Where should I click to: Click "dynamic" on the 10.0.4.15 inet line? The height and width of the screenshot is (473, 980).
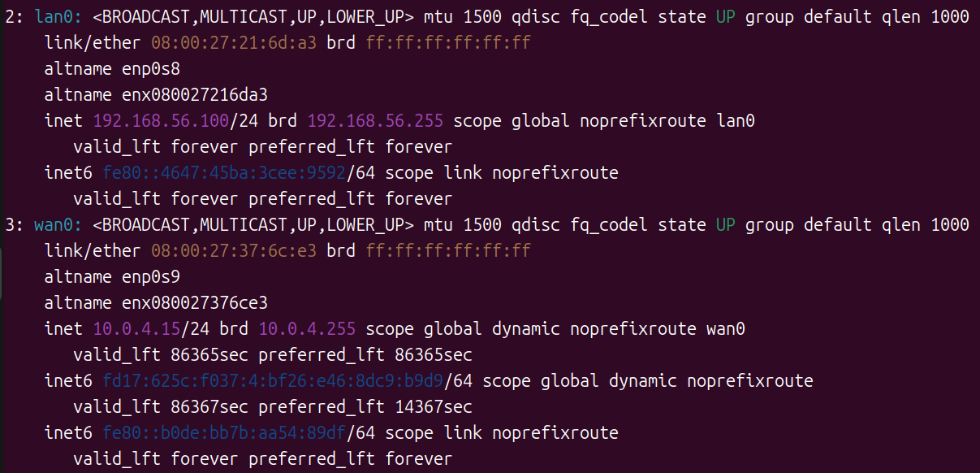coord(526,329)
